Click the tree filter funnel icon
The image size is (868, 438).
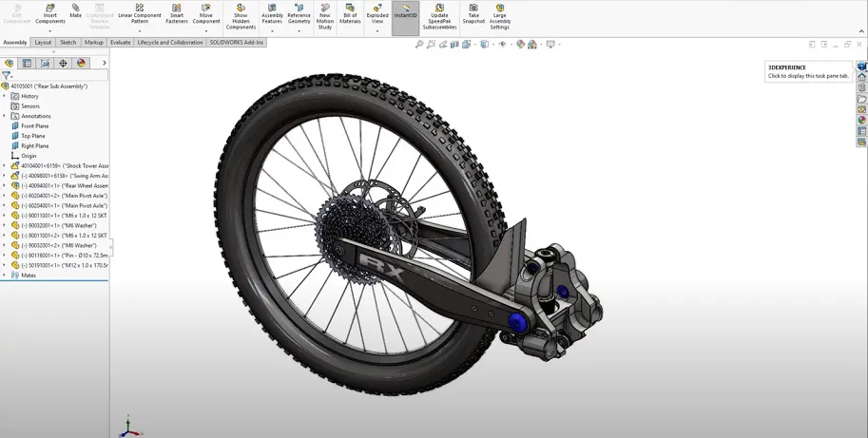(x=6, y=75)
